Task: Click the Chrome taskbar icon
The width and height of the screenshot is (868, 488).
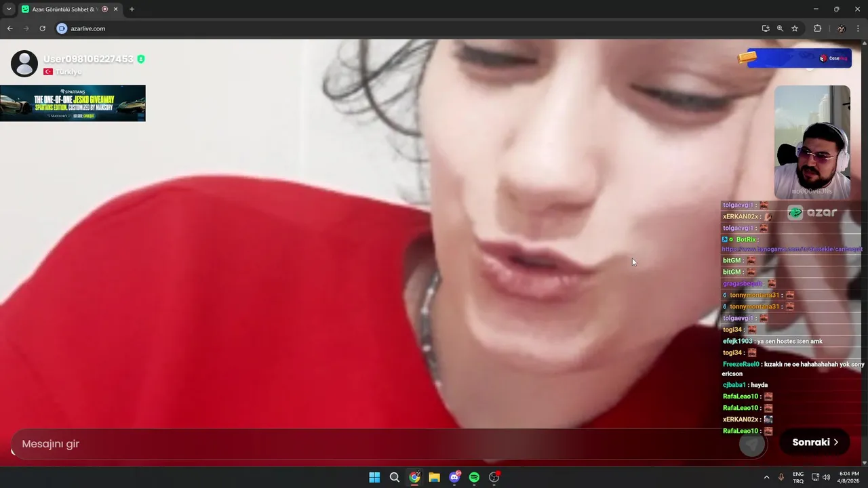Action: pyautogui.click(x=414, y=477)
